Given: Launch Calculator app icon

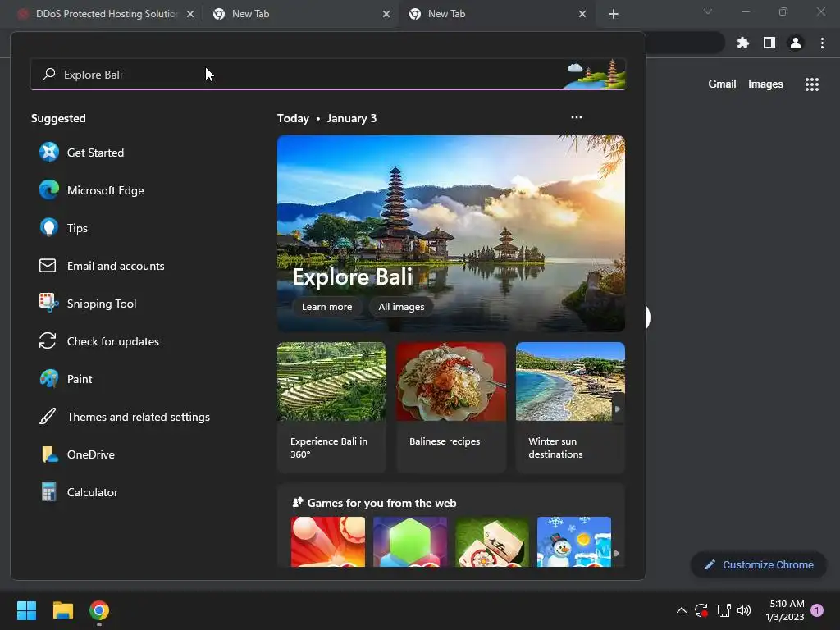Looking at the screenshot, I should (48, 492).
